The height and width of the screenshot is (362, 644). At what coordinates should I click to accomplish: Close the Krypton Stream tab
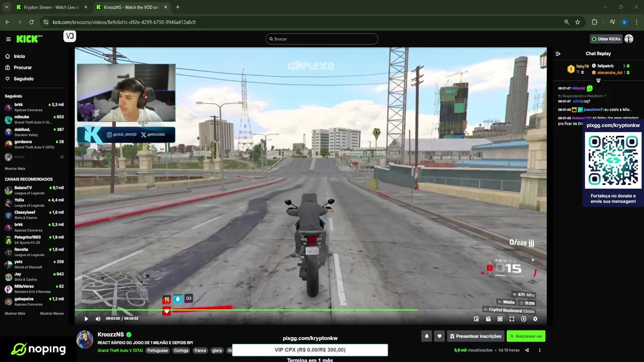pos(85,7)
